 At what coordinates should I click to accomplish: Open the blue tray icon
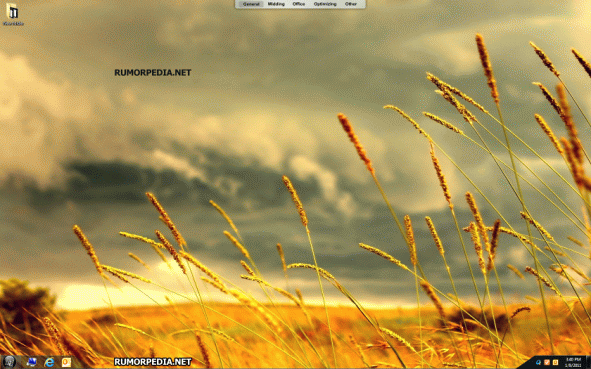pyautogui.click(x=538, y=363)
